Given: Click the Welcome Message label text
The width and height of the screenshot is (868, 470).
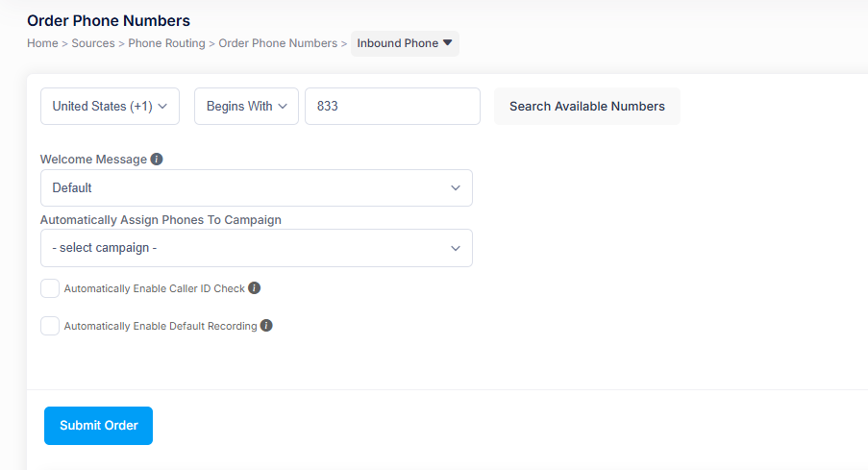Looking at the screenshot, I should [x=93, y=160].
